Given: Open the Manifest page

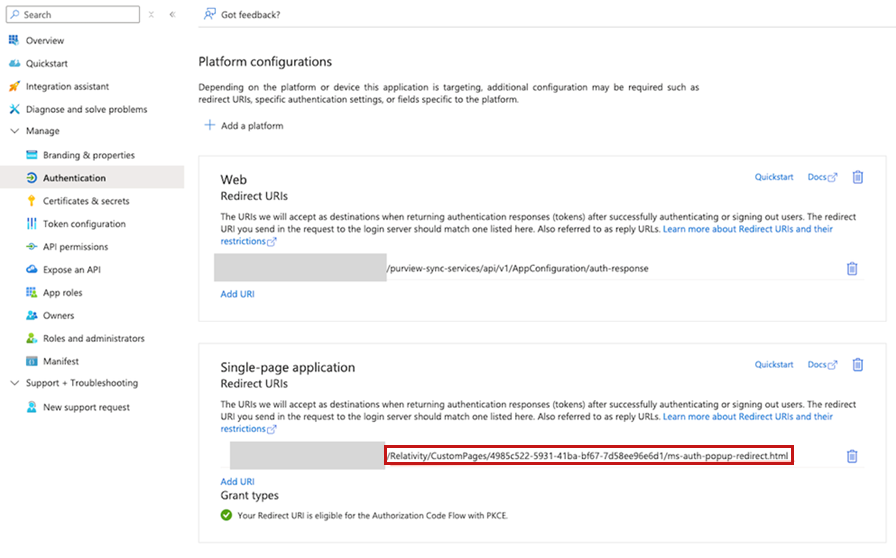Looking at the screenshot, I should (x=61, y=361).
